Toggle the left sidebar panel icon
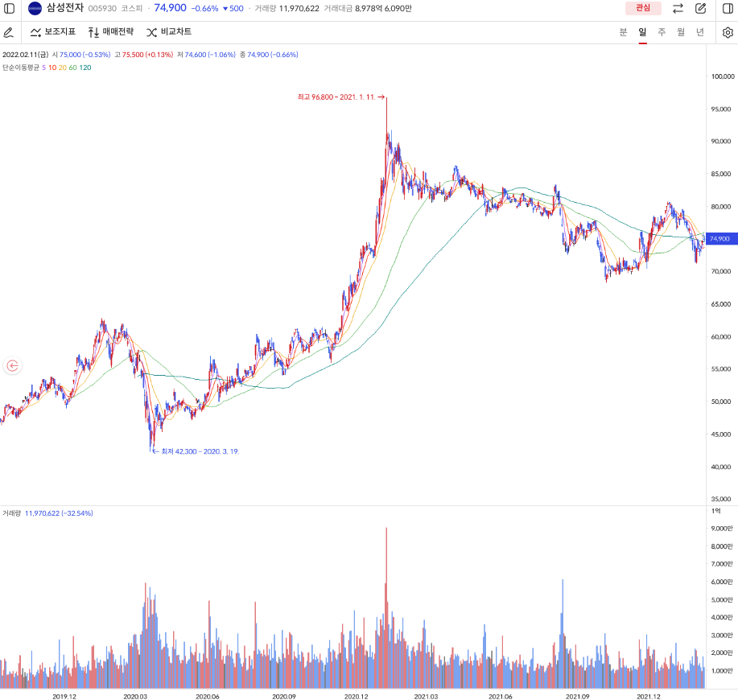The height and width of the screenshot is (700, 738). 10,9
